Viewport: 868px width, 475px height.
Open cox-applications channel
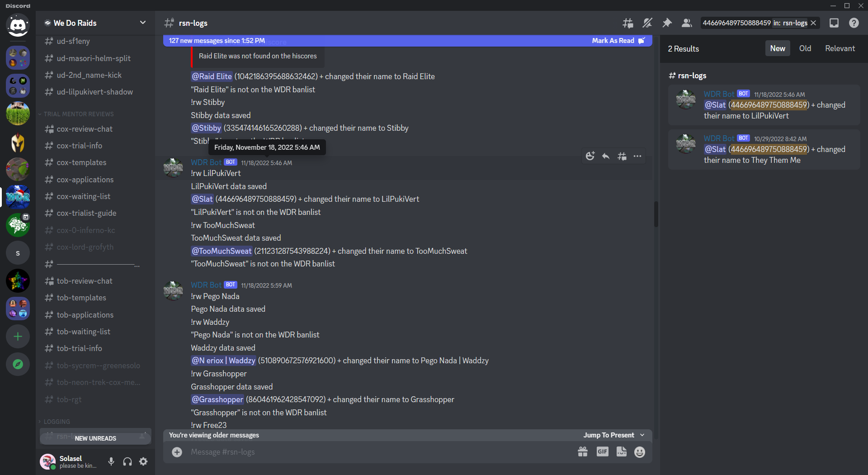[95, 180]
